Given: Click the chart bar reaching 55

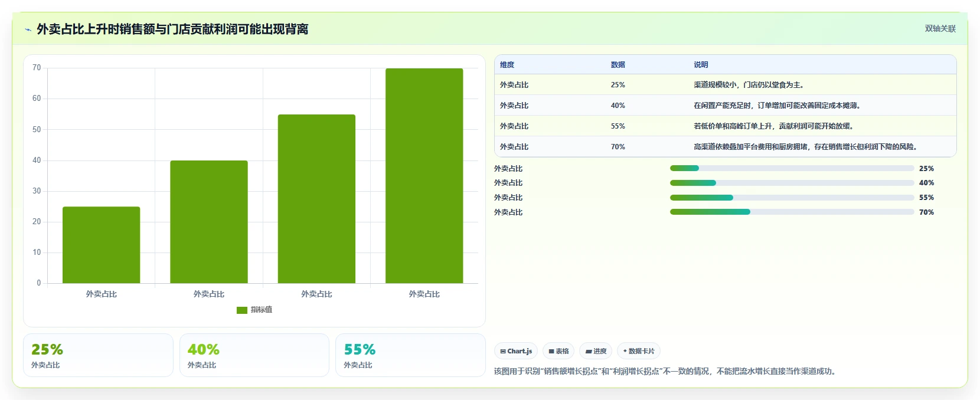Looking at the screenshot, I should [x=316, y=199].
